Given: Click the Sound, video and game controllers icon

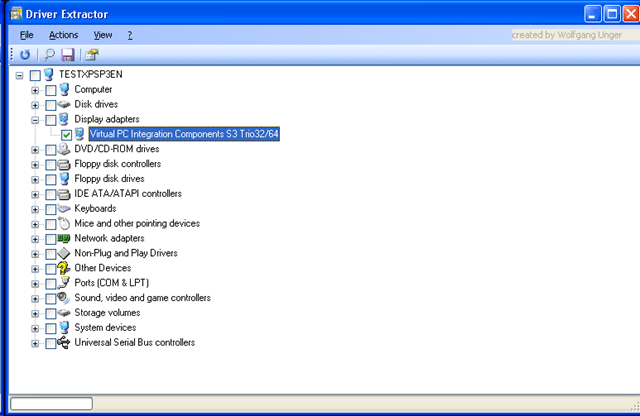Looking at the screenshot, I should click(x=64, y=298).
